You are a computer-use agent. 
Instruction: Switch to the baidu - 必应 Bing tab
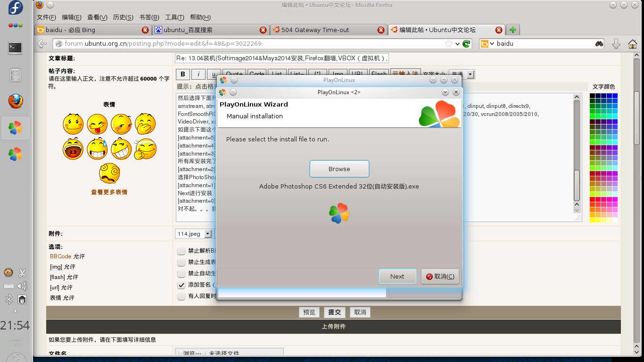coord(93,30)
